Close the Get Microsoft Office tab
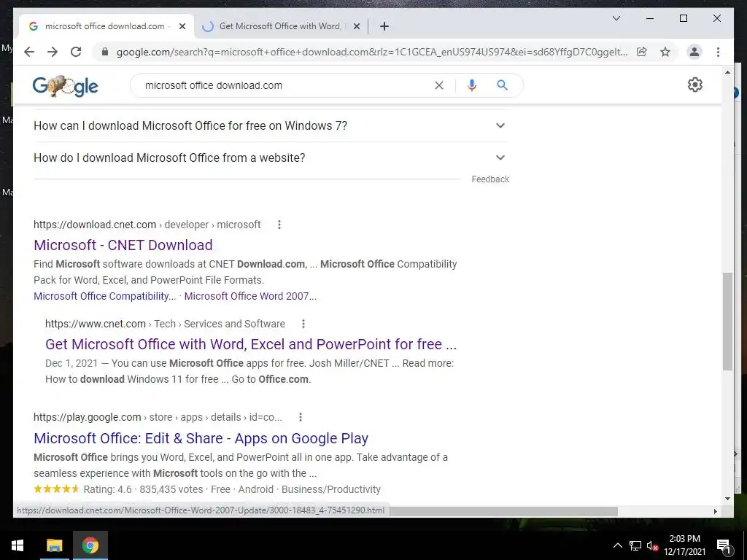Screen dimensions: 747x560 point(356,26)
